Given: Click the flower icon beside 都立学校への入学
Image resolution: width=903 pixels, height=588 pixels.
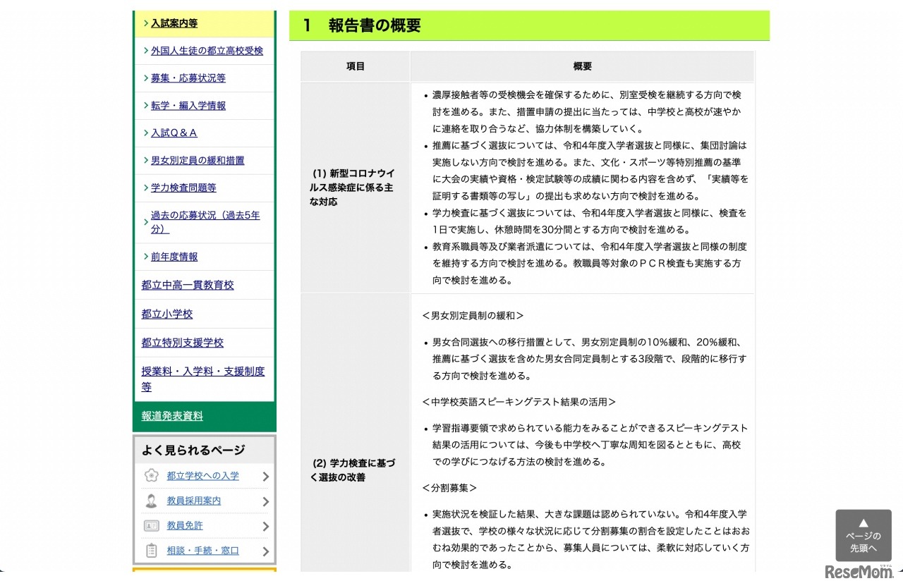Looking at the screenshot, I should (151, 476).
